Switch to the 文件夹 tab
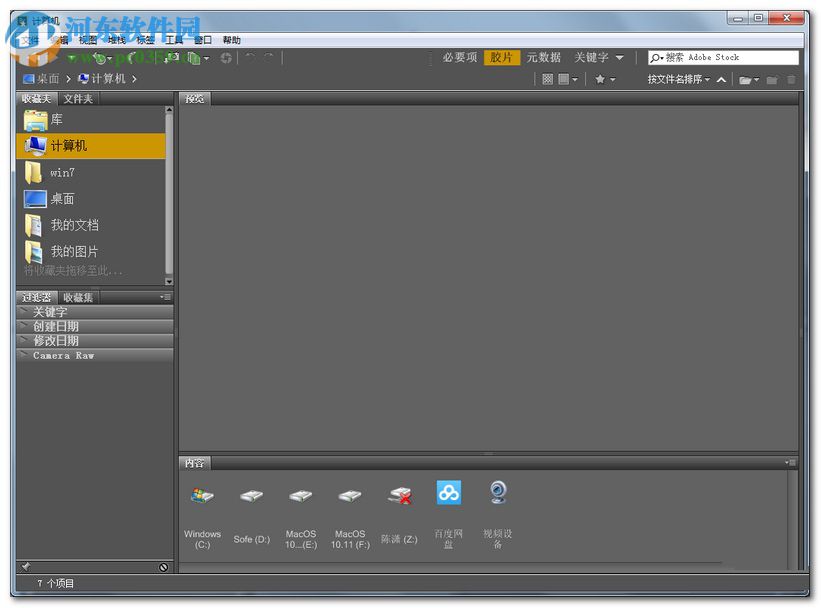The height and width of the screenshot is (608, 821). 78,98
